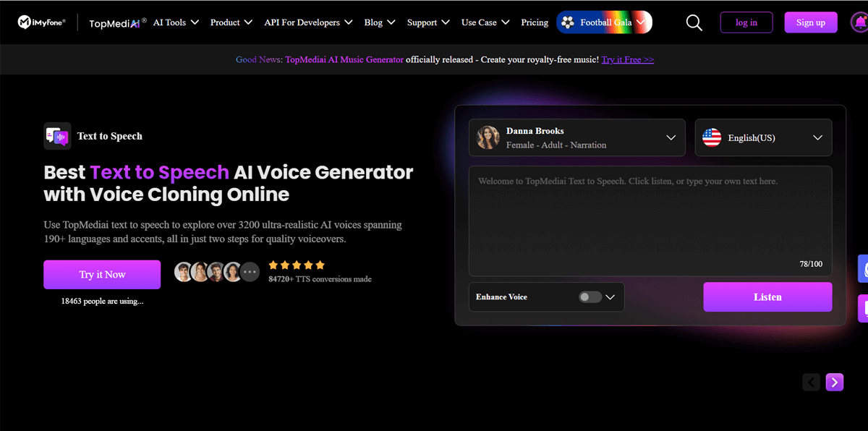Click the notification bell icon

coord(859,22)
